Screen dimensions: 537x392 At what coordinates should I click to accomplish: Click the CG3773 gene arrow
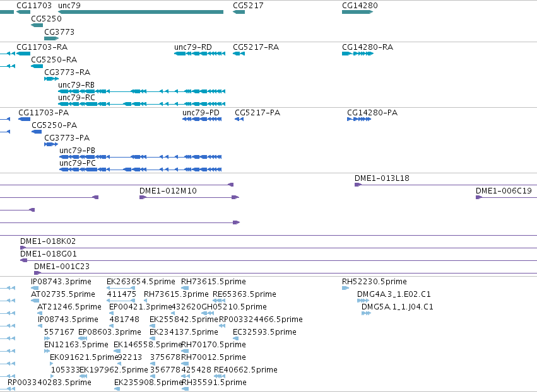(51, 38)
